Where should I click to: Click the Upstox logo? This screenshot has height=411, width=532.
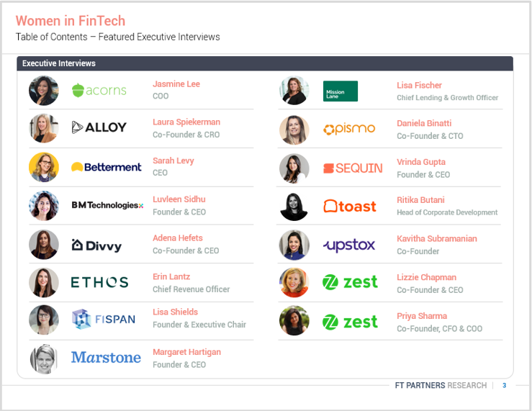[349, 245]
